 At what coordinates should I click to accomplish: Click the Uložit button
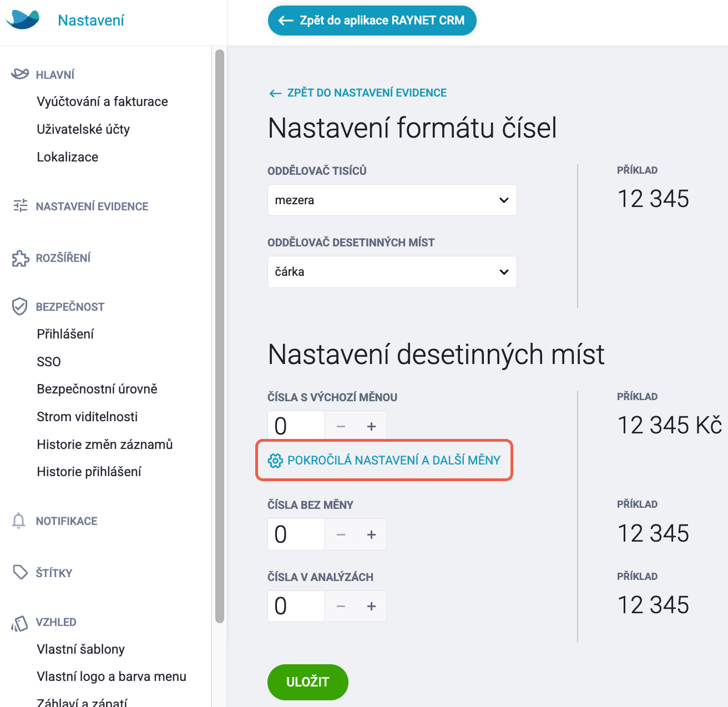(x=308, y=682)
